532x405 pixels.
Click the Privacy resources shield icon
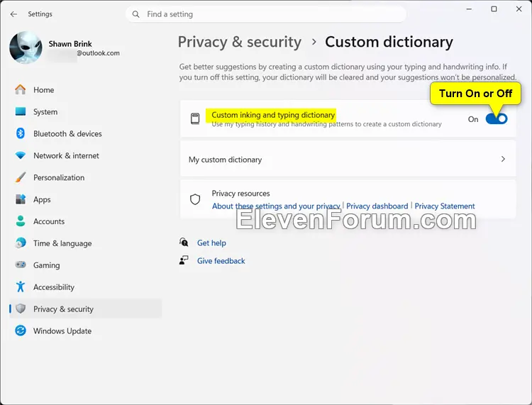(x=195, y=199)
